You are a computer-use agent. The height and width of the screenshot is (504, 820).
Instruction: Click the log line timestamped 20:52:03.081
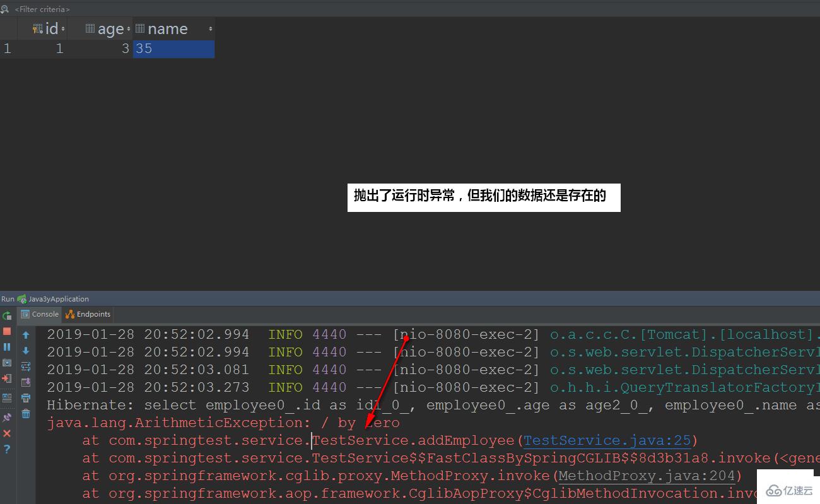433,370
